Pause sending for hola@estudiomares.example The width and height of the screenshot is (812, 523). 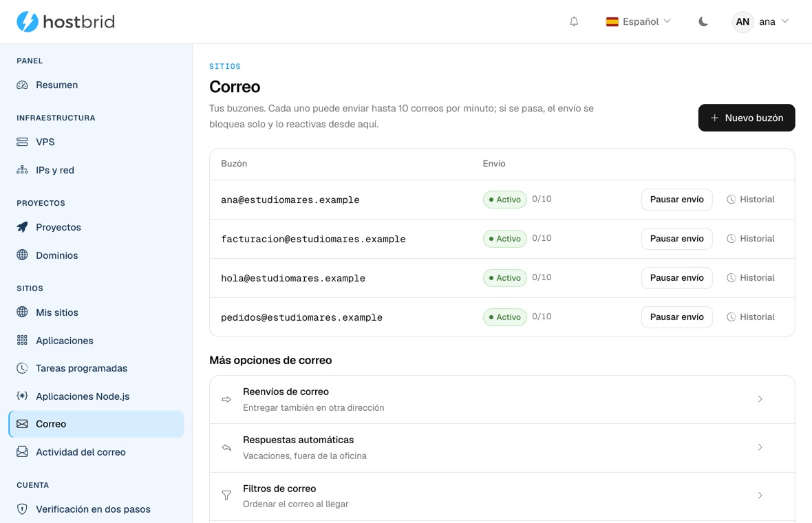coord(677,278)
